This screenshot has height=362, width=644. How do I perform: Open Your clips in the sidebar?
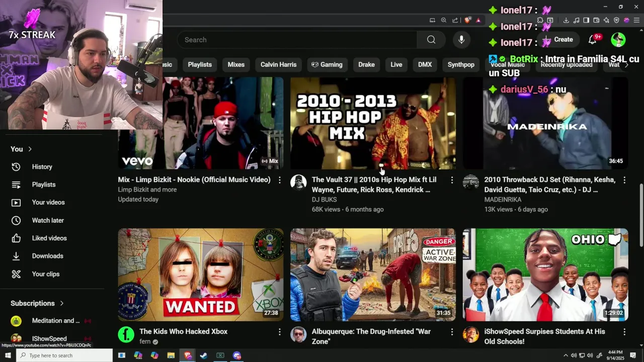click(x=45, y=274)
